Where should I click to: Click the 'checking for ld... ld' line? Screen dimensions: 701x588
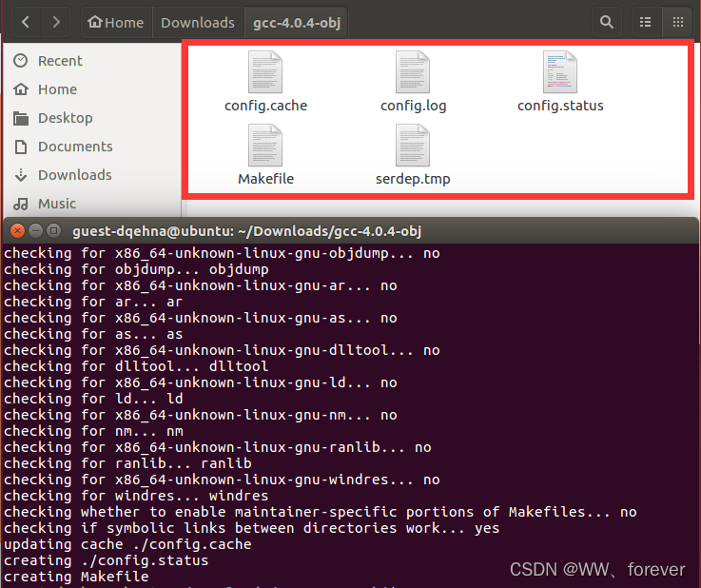pos(93,399)
